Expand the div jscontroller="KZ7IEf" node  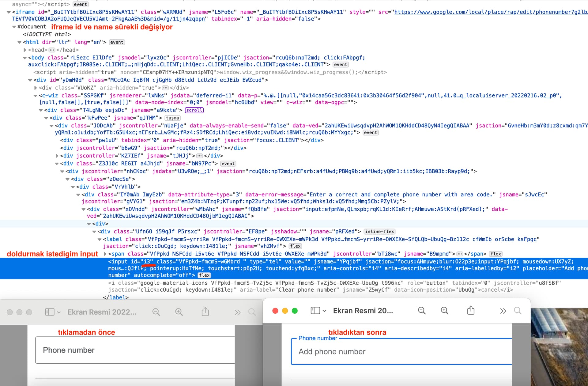coord(57,156)
